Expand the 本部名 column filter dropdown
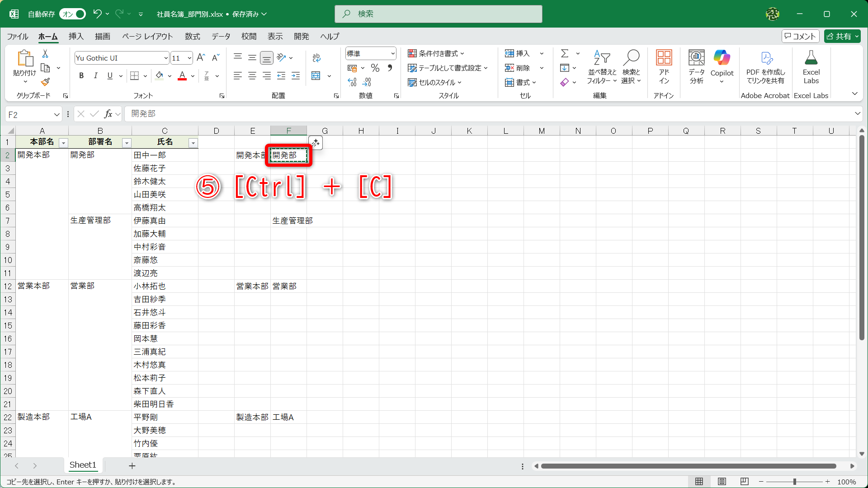 (x=63, y=143)
